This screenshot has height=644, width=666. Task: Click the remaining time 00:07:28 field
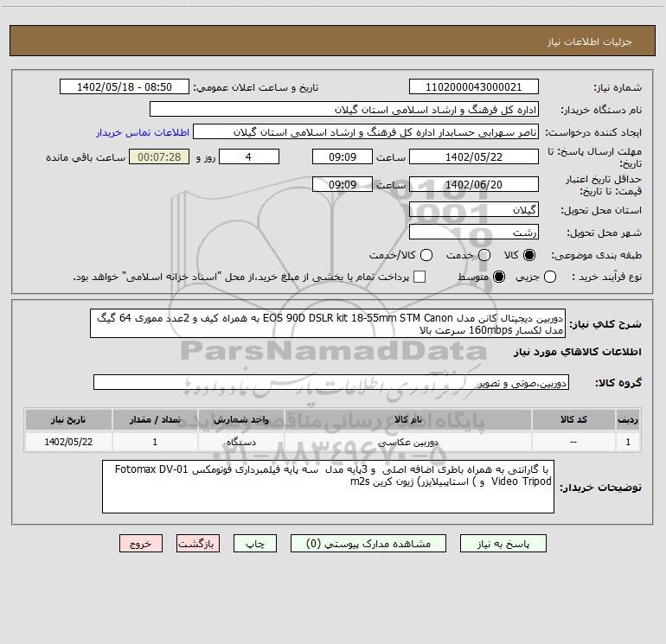[159, 156]
